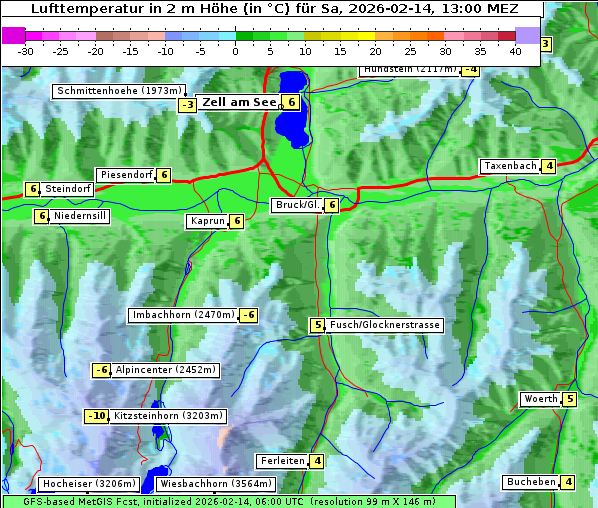Select the Schmittenhoehe (1973m) label
The height and width of the screenshot is (508, 598).
tap(119, 91)
